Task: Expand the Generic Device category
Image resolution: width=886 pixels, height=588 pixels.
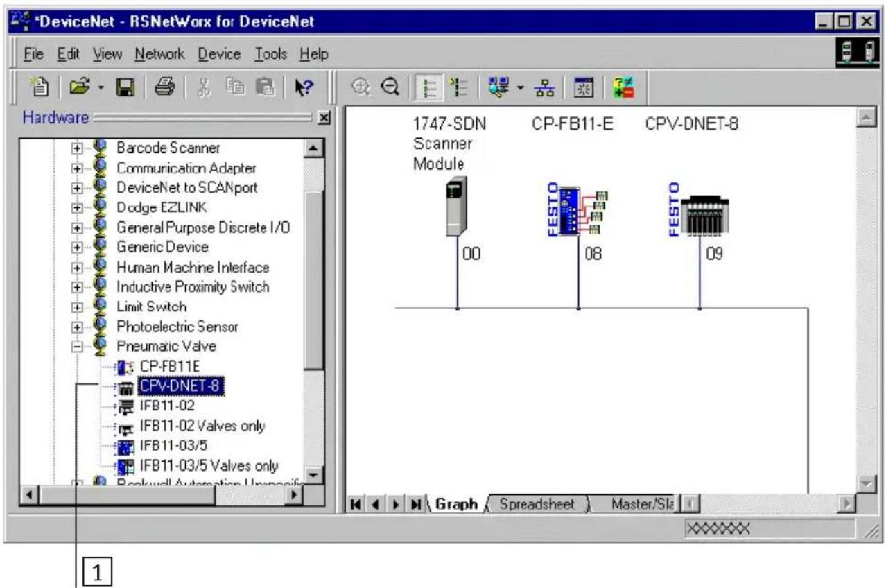Action: pyautogui.click(x=78, y=247)
